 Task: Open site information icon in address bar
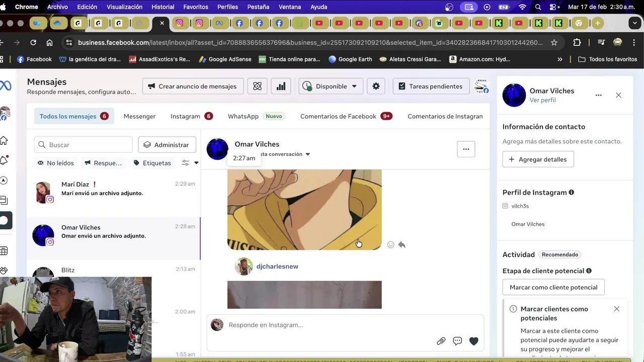[69, 43]
